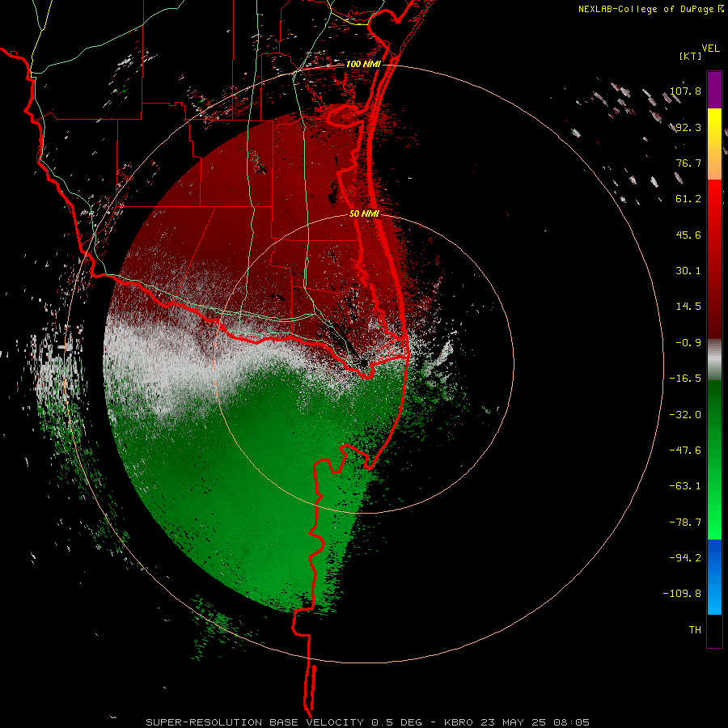Select the 107.8 value on velocity scale
The height and width of the screenshot is (728, 728).
[686, 91]
